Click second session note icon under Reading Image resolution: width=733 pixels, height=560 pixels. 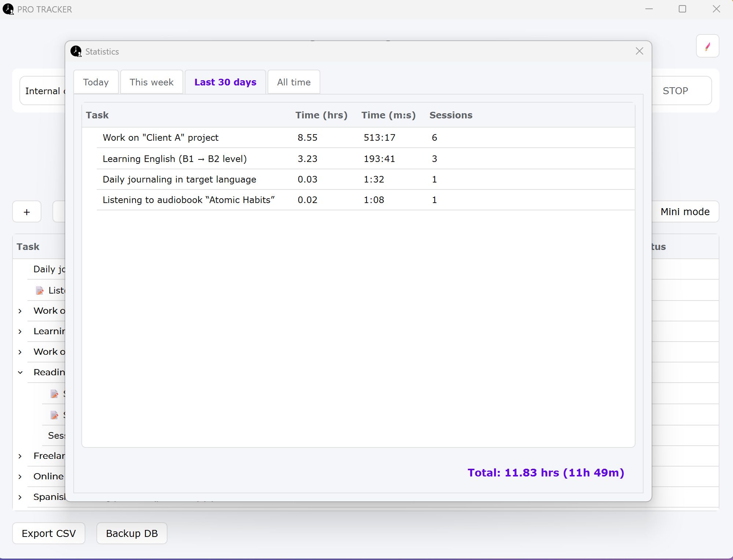point(54,415)
